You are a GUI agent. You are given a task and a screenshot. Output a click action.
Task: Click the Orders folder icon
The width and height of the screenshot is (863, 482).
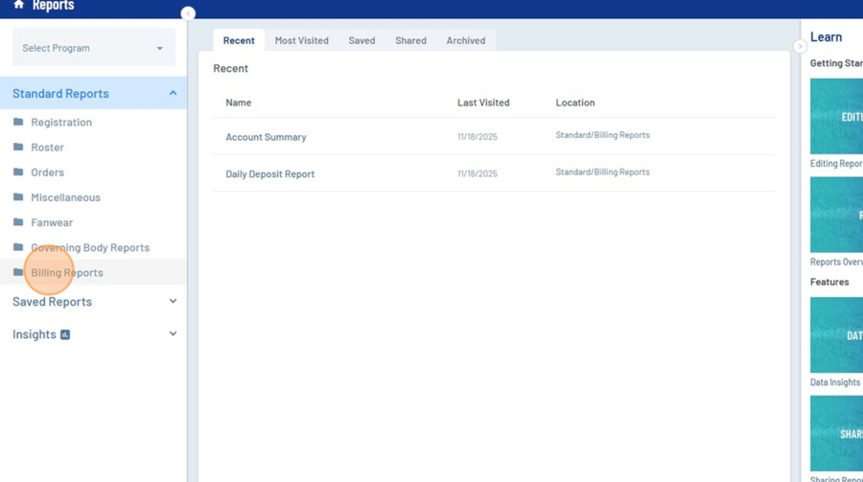tap(18, 172)
